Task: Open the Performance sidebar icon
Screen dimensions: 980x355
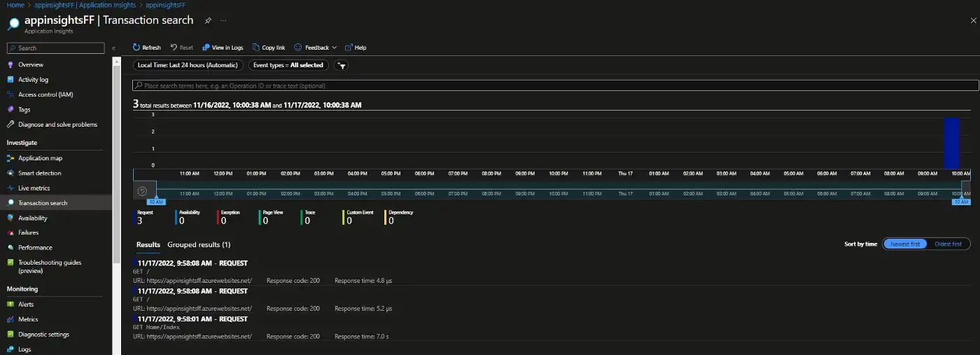Action: point(10,247)
